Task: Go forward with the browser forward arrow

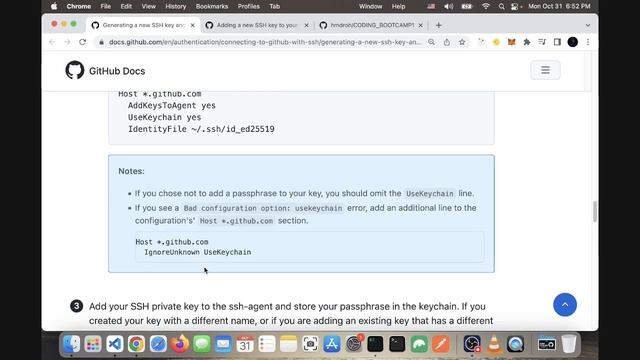Action: click(67, 42)
